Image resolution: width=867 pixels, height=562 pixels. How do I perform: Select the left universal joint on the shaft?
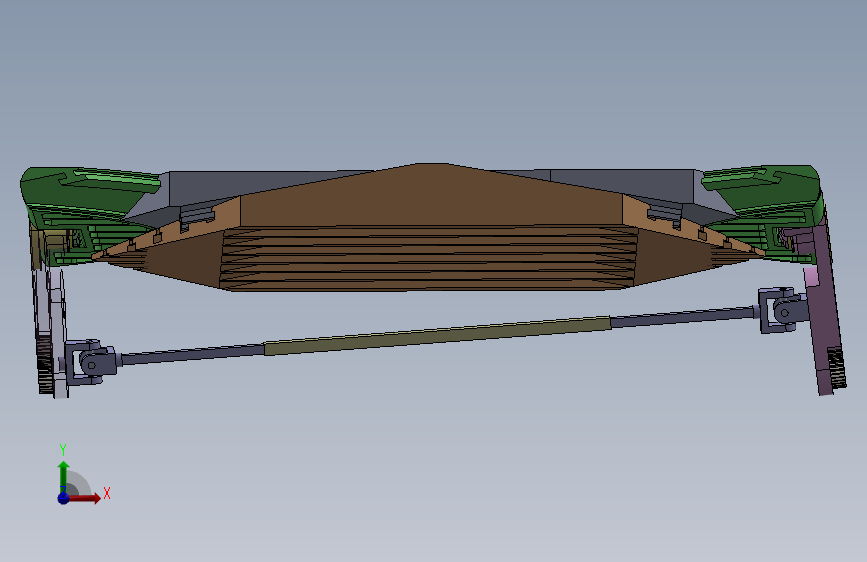[x=90, y=363]
